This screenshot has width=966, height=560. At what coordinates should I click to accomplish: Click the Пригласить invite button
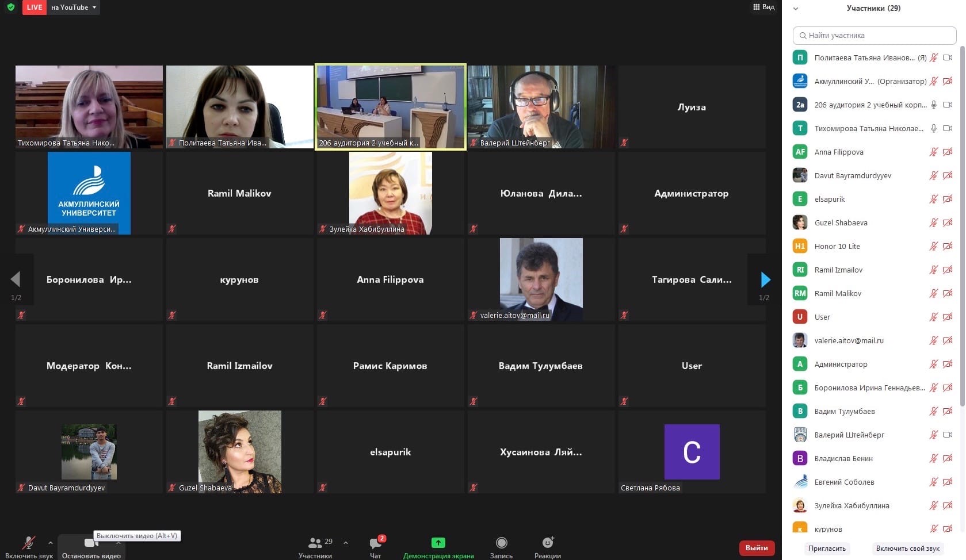(827, 549)
